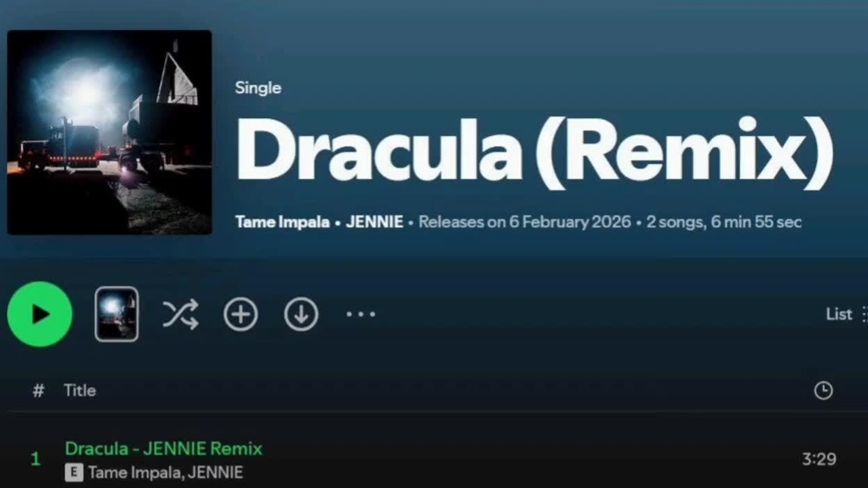Click the green Play button

point(39,314)
